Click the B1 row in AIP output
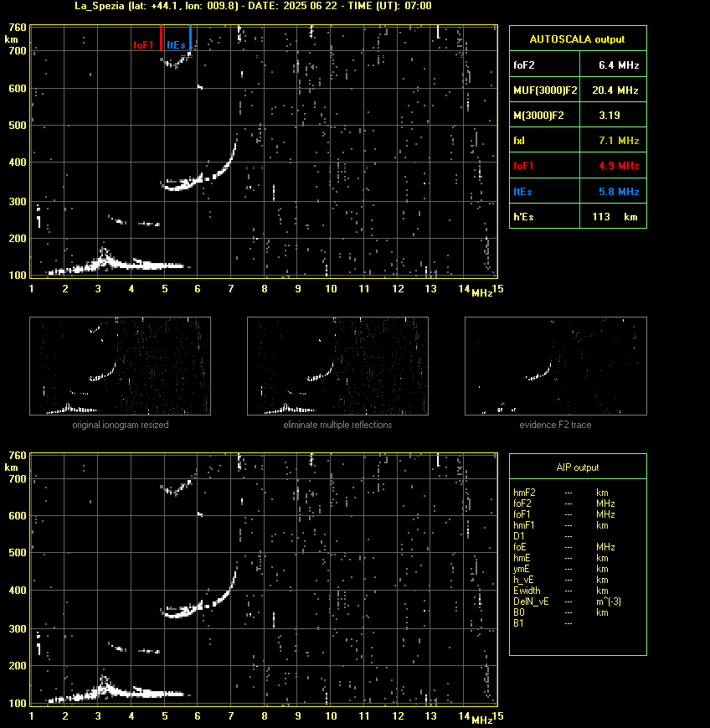This screenshot has width=710, height=728. [x=543, y=623]
